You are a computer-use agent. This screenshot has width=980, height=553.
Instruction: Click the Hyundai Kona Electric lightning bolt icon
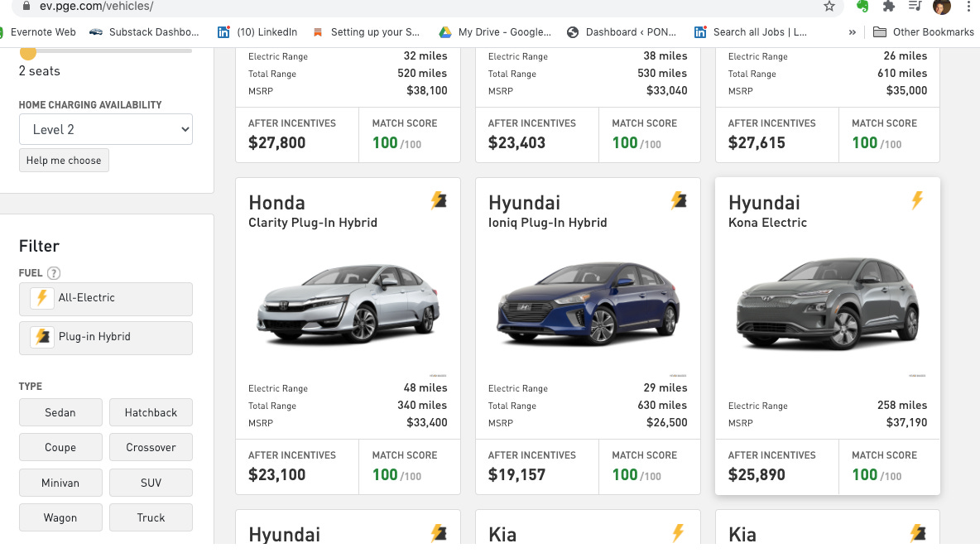[917, 200]
